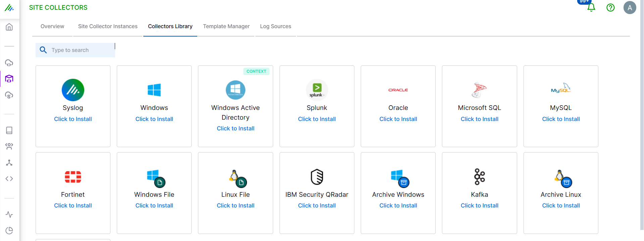Select the Windows Active Directory icon
The width and height of the screenshot is (644, 241).
(x=236, y=90)
